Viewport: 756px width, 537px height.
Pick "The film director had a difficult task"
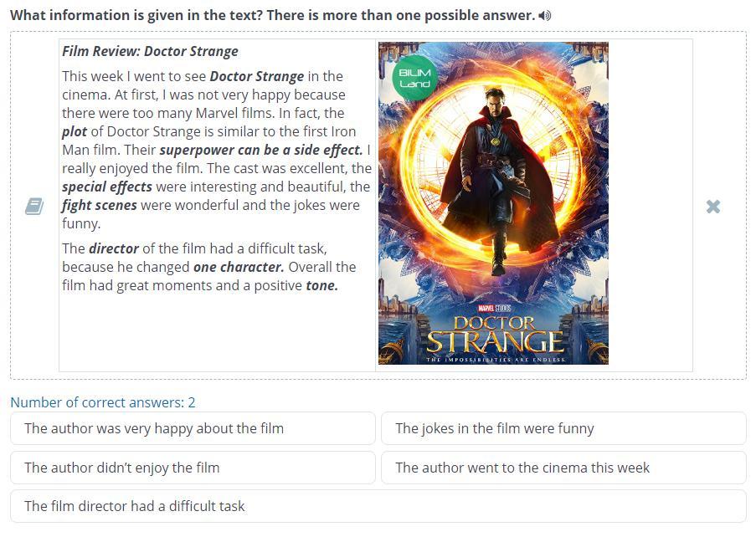pyautogui.click(x=378, y=506)
